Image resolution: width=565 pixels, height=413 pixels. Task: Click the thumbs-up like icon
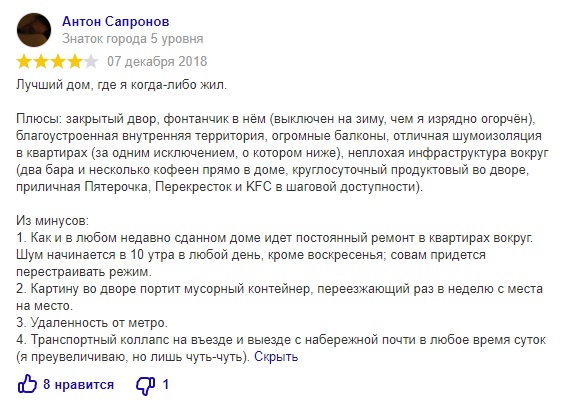27,384
